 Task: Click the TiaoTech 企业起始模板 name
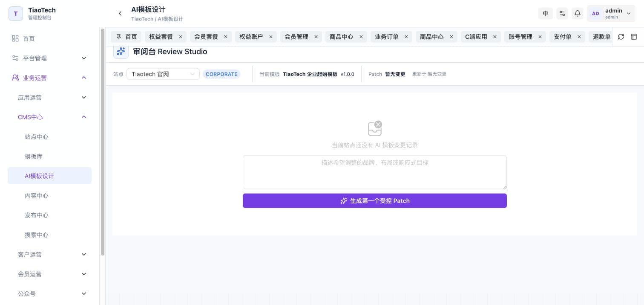(x=310, y=74)
